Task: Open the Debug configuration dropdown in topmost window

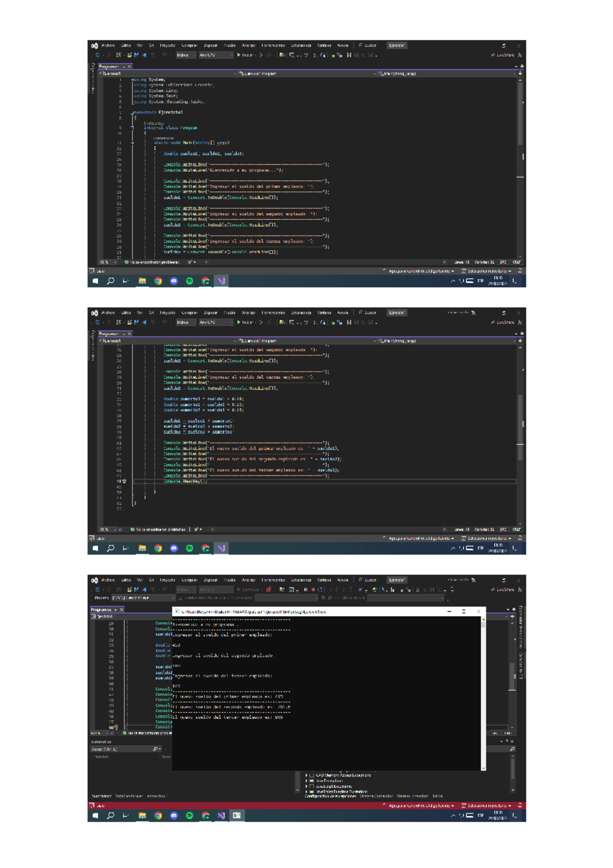Action: (186, 55)
